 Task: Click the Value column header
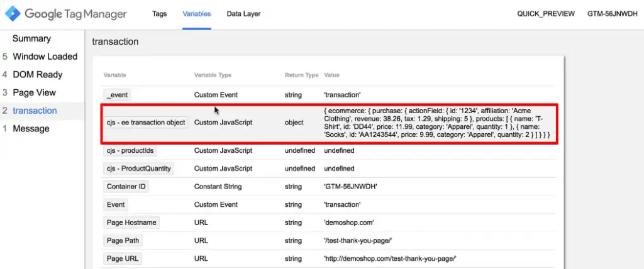(331, 75)
